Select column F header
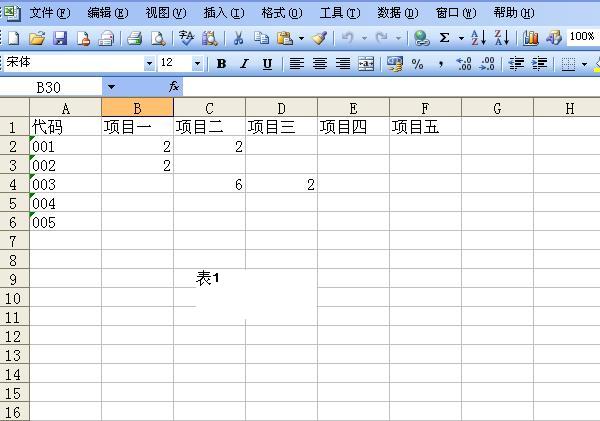Viewport: 600px width, 421px height. pos(425,108)
